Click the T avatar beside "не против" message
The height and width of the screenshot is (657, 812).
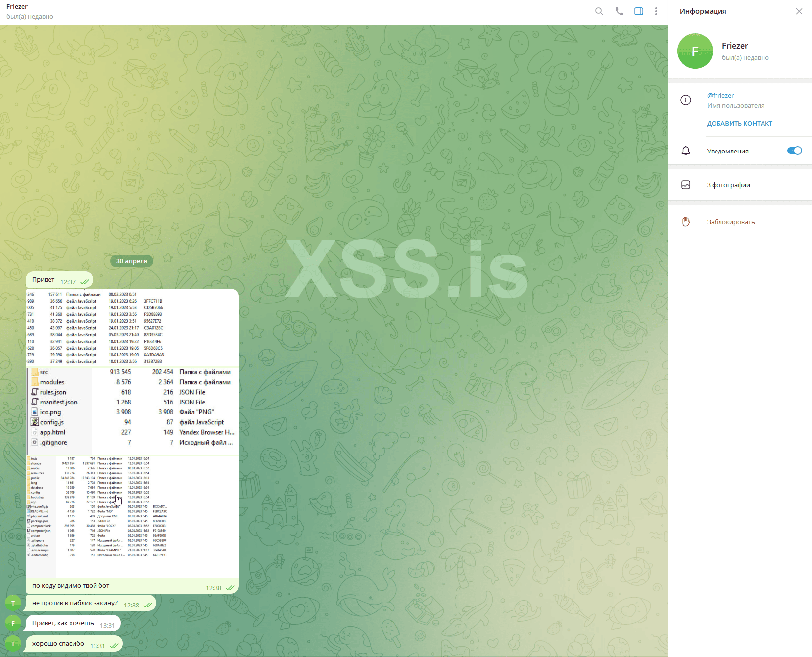pyautogui.click(x=13, y=603)
